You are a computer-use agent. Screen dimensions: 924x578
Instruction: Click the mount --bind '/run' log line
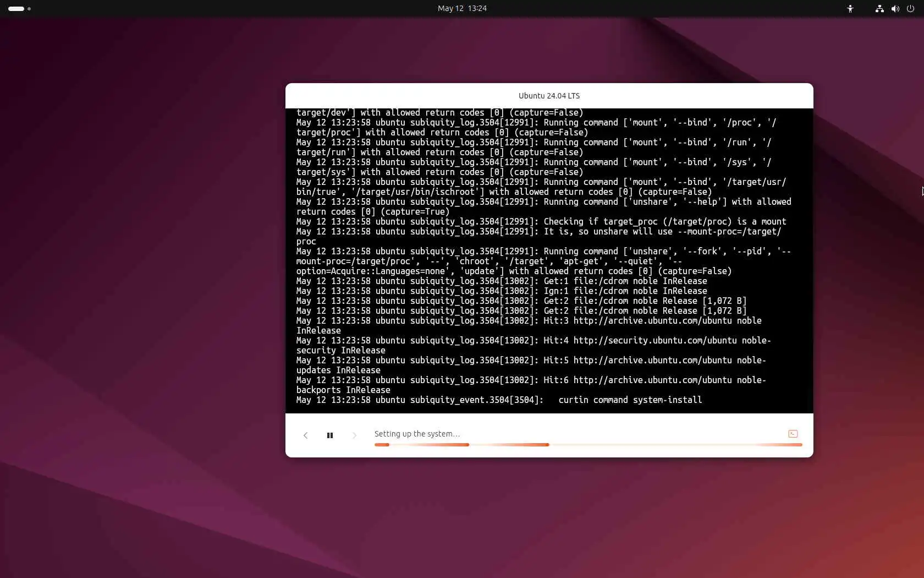534,147
